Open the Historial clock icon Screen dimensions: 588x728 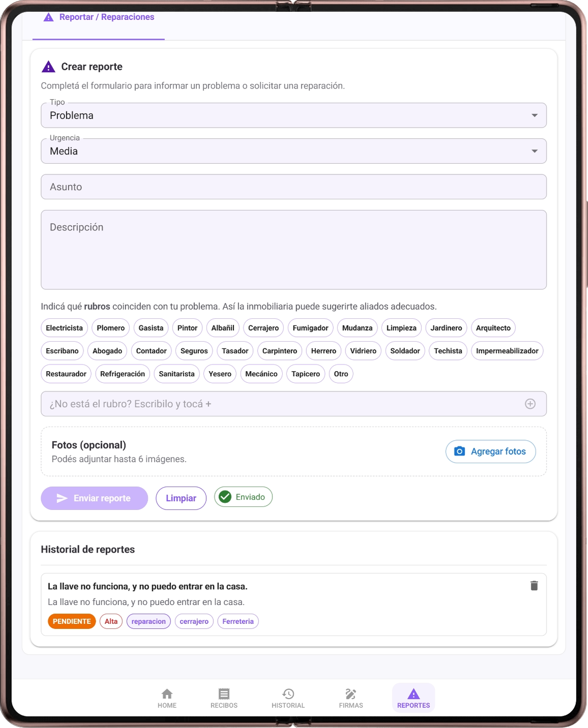pyautogui.click(x=288, y=693)
